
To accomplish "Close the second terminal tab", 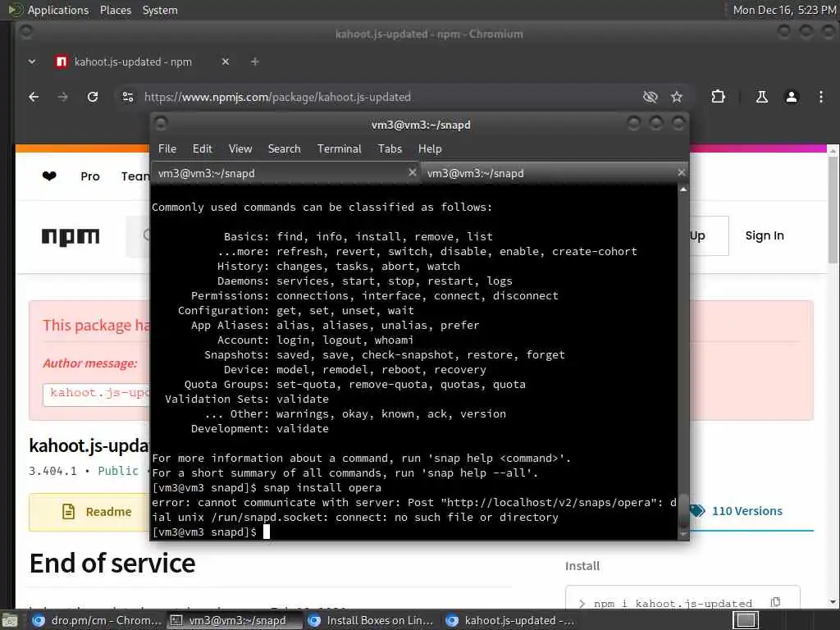I will coord(681,172).
